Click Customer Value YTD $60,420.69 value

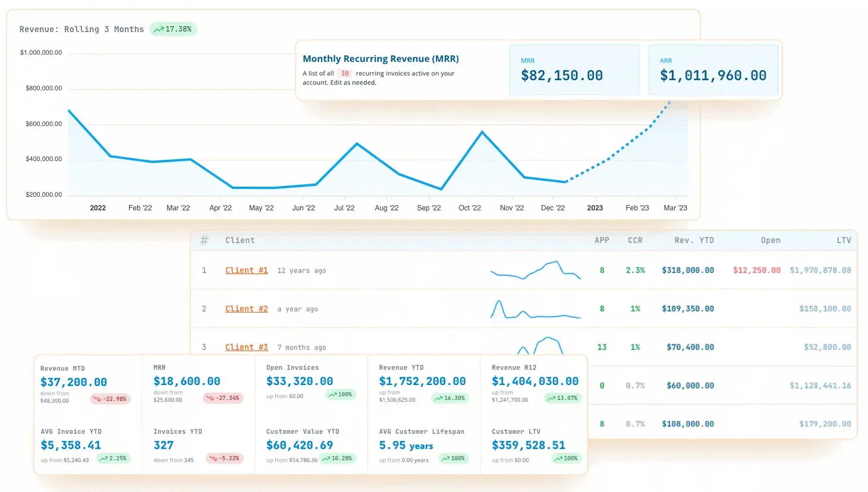[300, 446]
